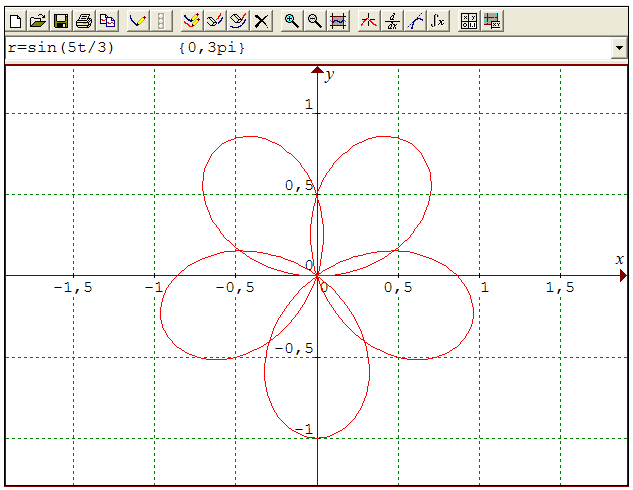Viewport: 633px width, 490px height.
Task: Add a graph with the pencil curve icon
Action: click(138, 21)
